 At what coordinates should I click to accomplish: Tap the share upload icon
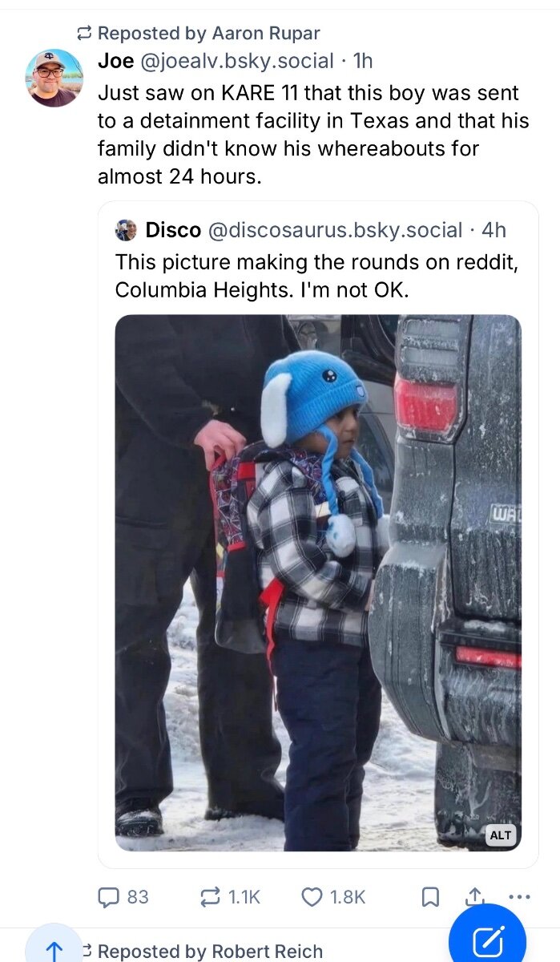475,897
